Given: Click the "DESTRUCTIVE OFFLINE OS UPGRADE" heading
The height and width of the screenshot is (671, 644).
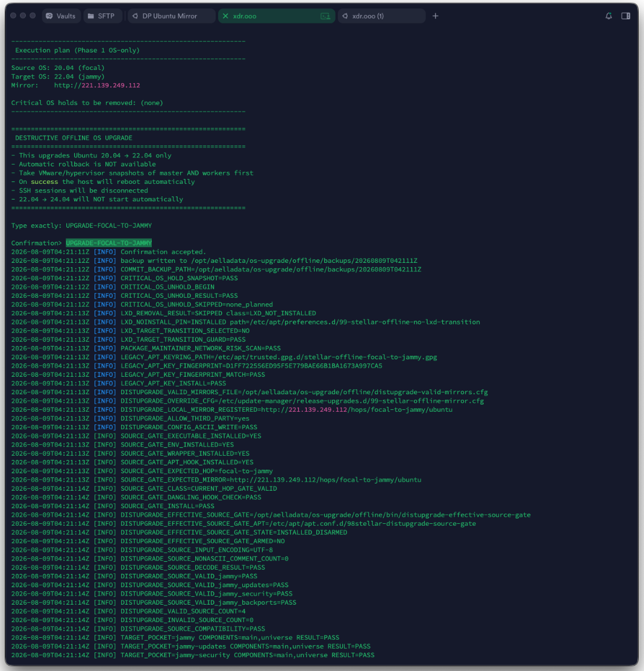Looking at the screenshot, I should point(73,138).
